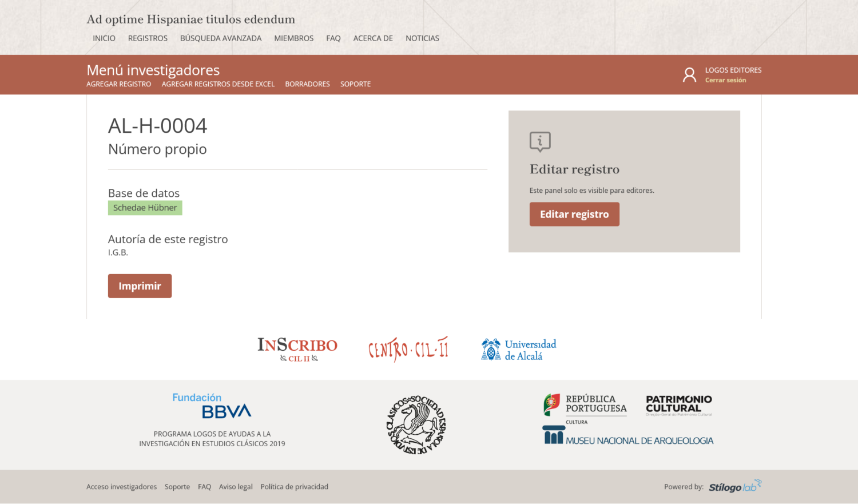
Task: Click the Sociedad Española de Estudios Clásicos seal
Action: point(416,424)
